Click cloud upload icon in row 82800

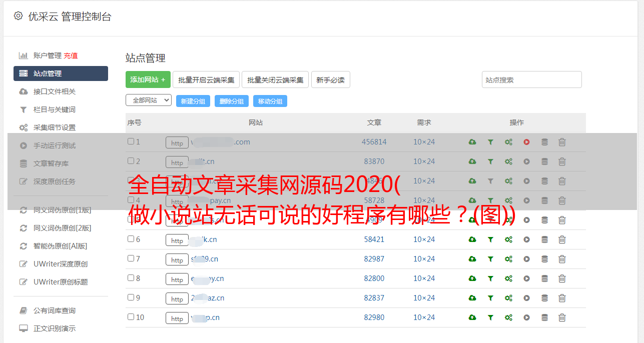click(x=472, y=278)
